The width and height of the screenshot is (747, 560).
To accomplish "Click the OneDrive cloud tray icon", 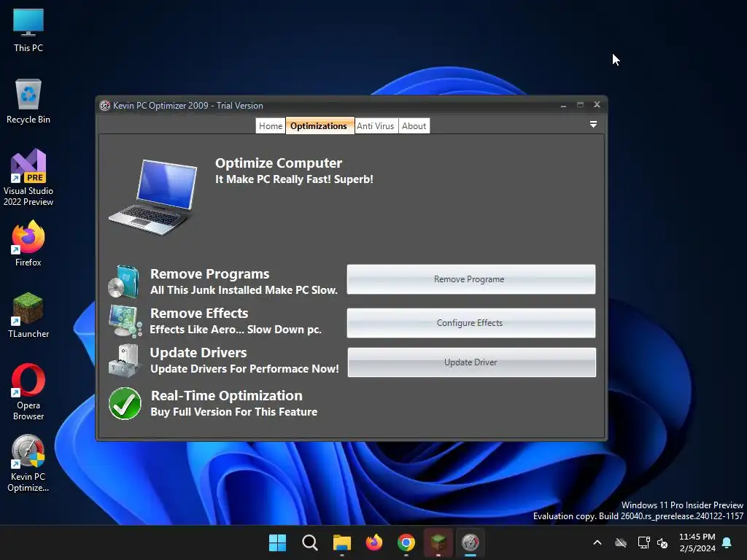I will click(x=620, y=542).
